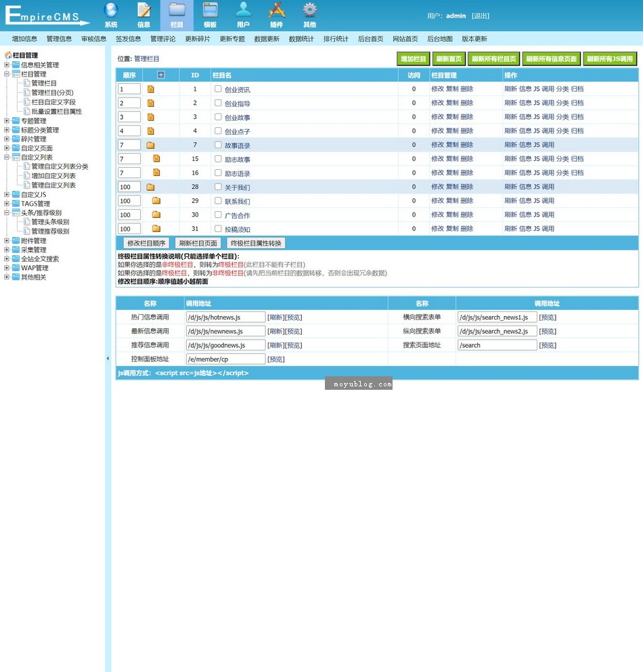Expand the 标题分类管理 tree node
Screen dimensions: 643x672
point(7,130)
